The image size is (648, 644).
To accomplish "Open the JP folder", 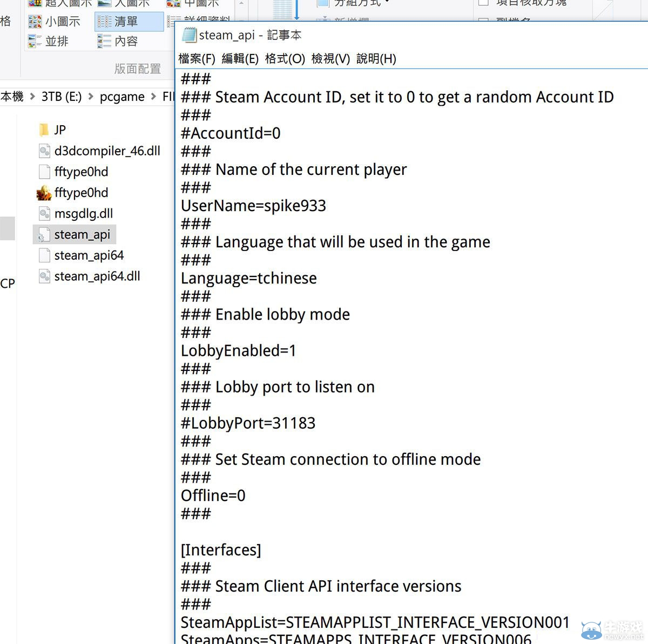I will pyautogui.click(x=59, y=130).
